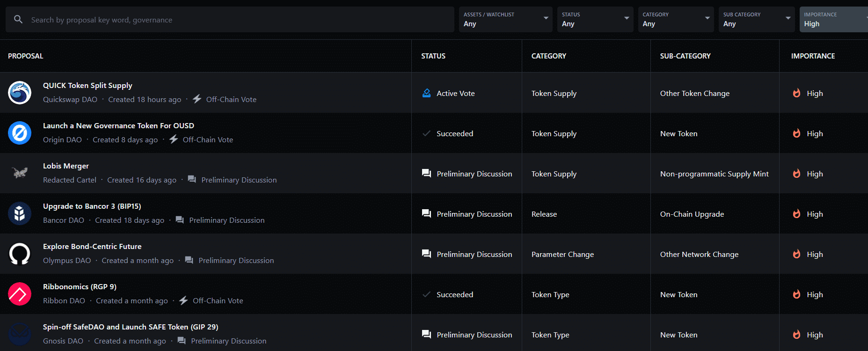Click the flame icon in SafeDAO row

(x=796, y=335)
